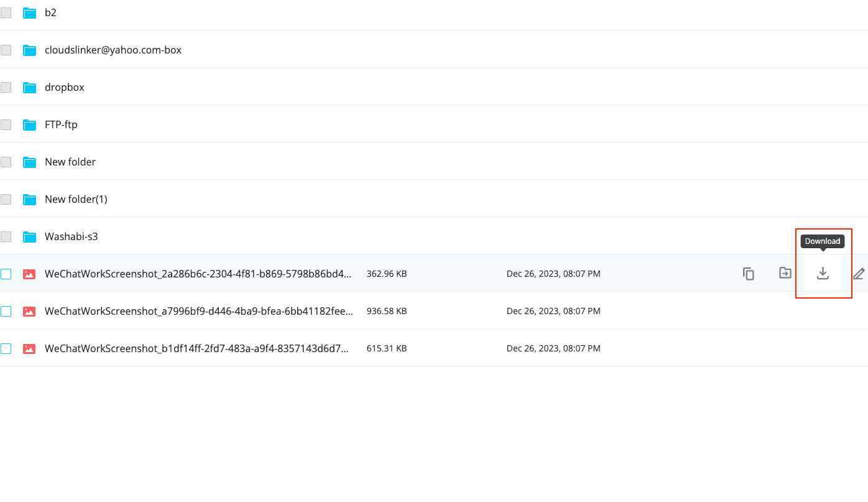This screenshot has height=502, width=868.
Task: Copy the WeChatWorkScreenshot_2a286b6c file
Action: [x=749, y=274]
